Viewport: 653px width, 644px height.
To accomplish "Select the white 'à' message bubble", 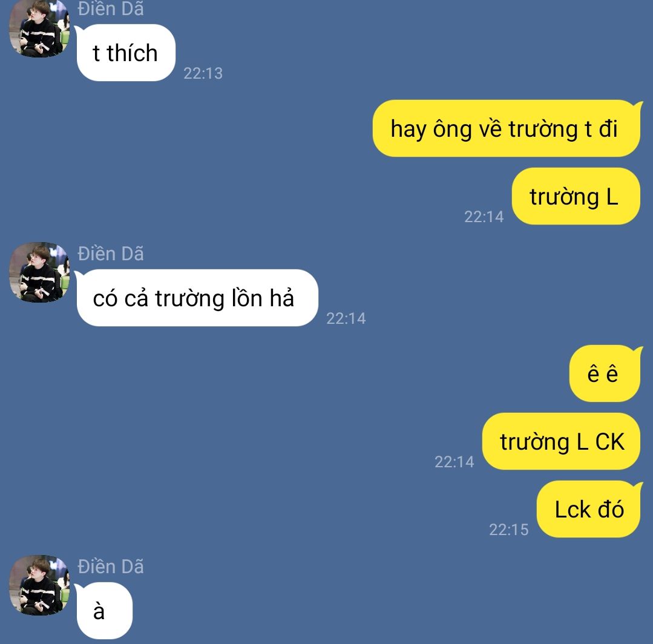I will pos(104,611).
